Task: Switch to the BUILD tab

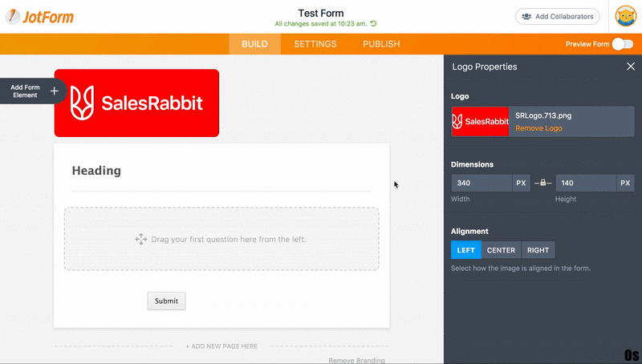Action: click(254, 44)
